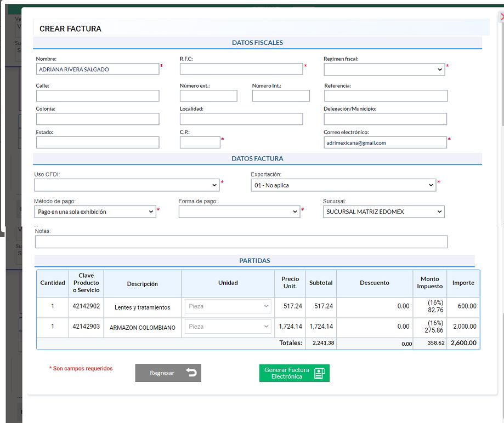Click the 2,000.00 importe value
This screenshot has width=504, height=423.
[x=465, y=327]
